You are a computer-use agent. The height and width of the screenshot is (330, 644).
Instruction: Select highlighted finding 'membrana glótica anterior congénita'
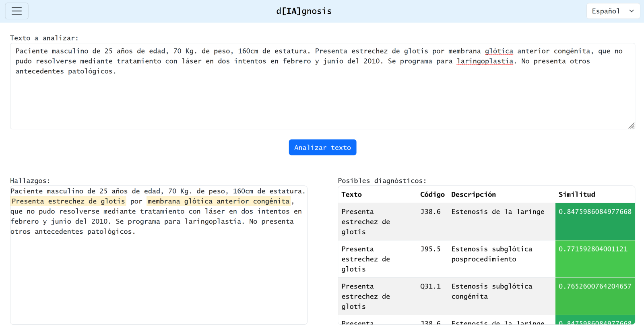click(218, 201)
